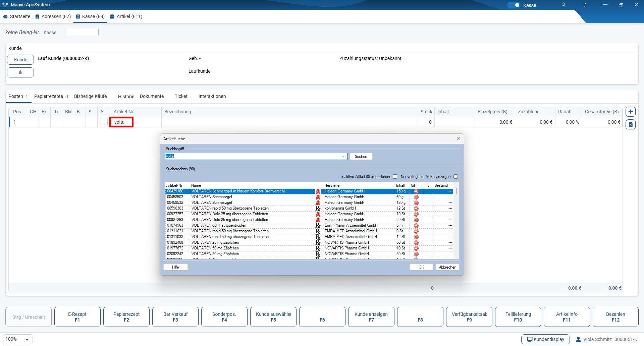Viewport: 644px width, 346px height.
Task: Click the Kunde button
Action: tap(20, 60)
